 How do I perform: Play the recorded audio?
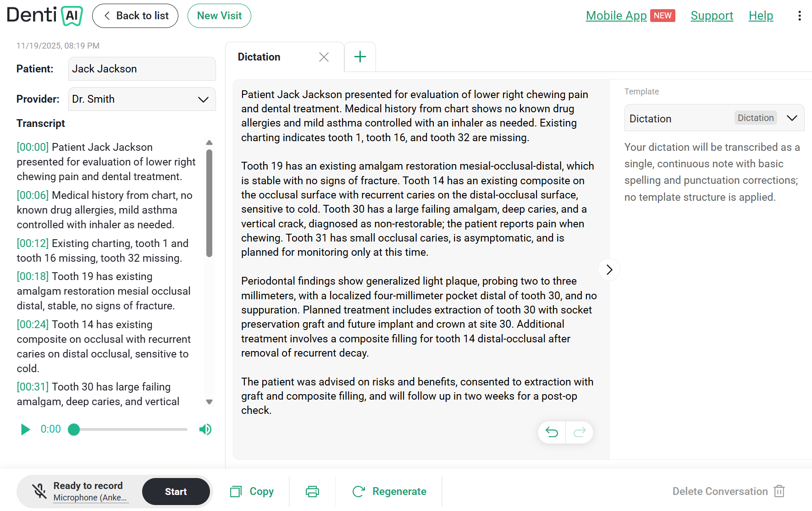(x=26, y=429)
